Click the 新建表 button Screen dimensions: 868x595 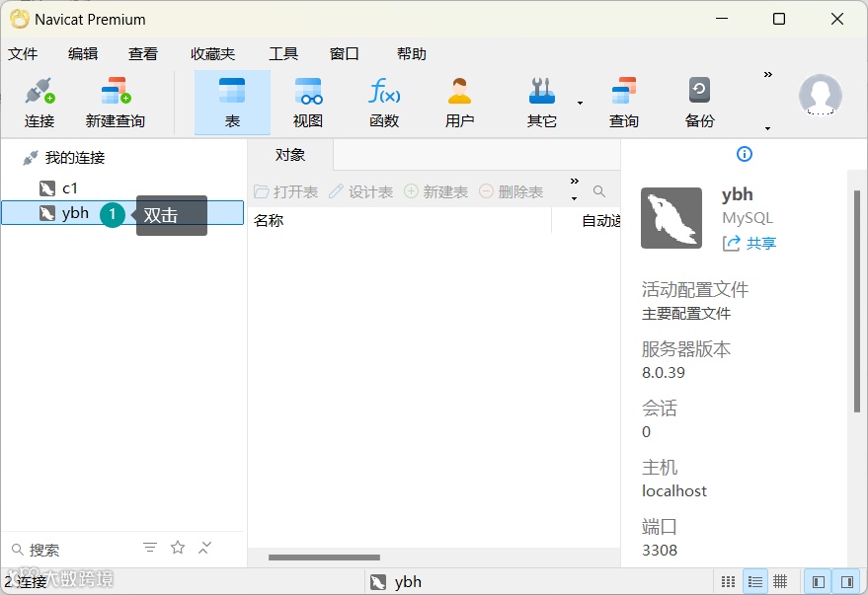(x=436, y=191)
